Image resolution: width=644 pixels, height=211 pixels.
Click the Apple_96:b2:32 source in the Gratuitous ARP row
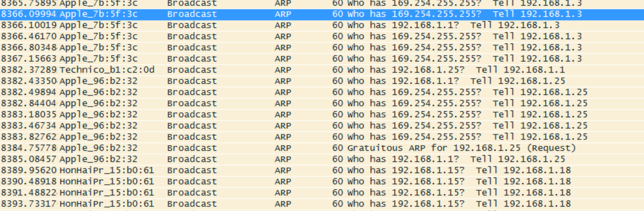[x=98, y=148]
